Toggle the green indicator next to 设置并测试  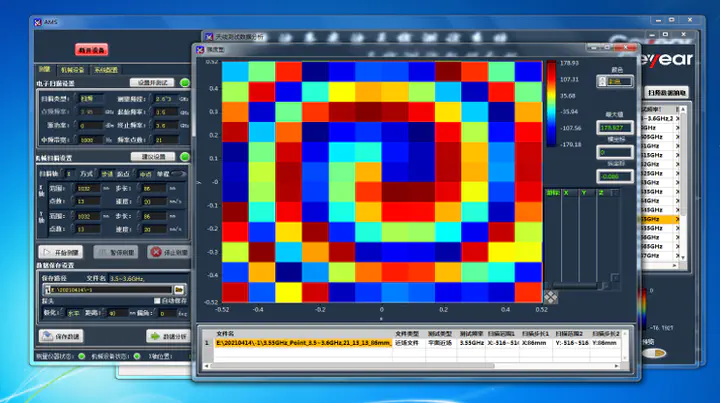pyautogui.click(x=185, y=82)
